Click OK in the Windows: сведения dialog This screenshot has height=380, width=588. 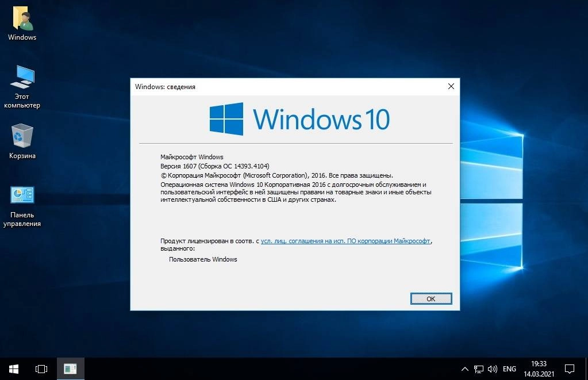click(x=431, y=299)
